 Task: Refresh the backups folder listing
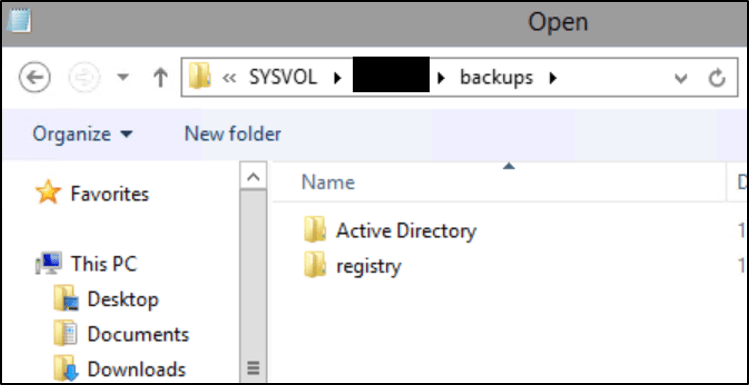click(x=717, y=77)
